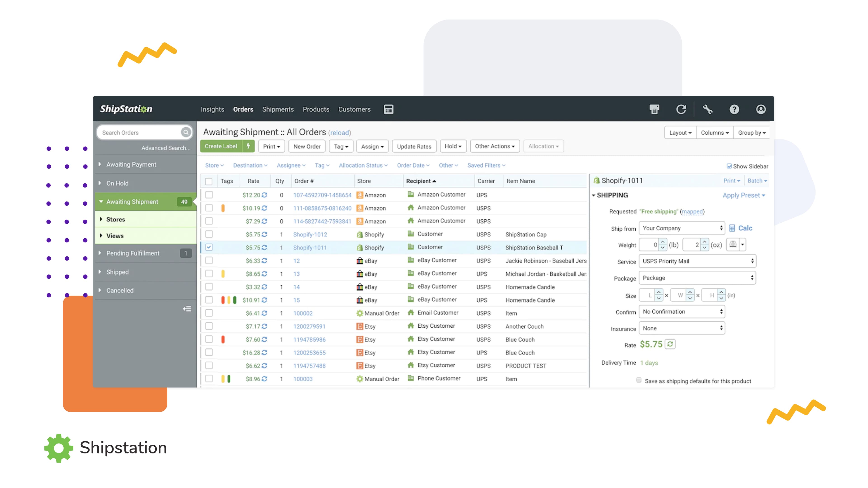868x488 pixels.
Task: Click the reload link next to All Orders
Action: click(340, 133)
